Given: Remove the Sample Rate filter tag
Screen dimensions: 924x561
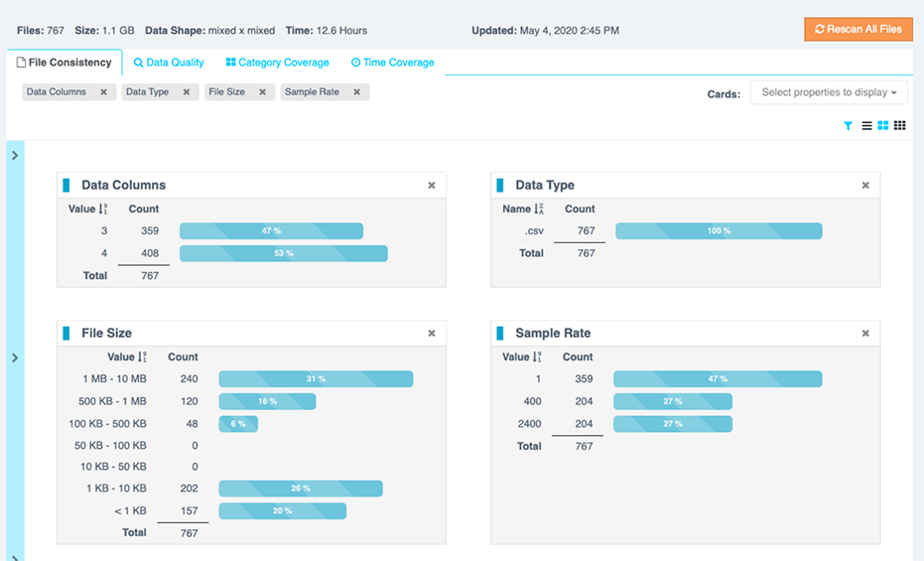Looking at the screenshot, I should pyautogui.click(x=357, y=92).
